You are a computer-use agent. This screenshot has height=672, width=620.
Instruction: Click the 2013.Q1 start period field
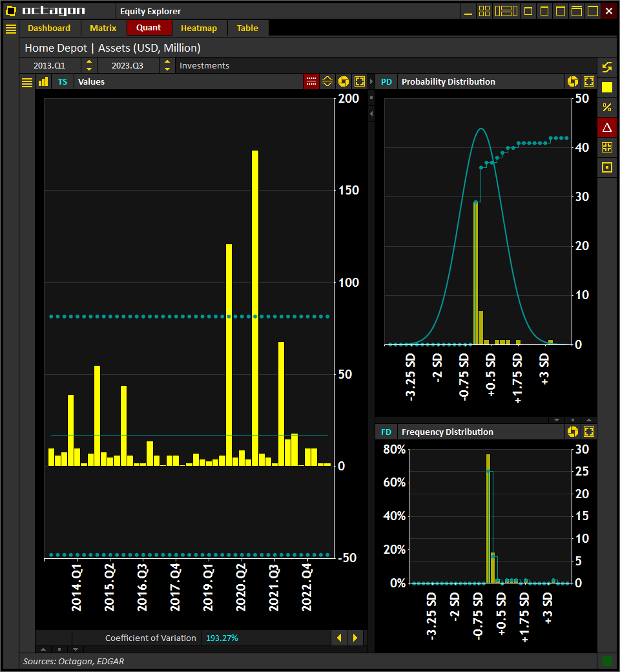pyautogui.click(x=50, y=65)
